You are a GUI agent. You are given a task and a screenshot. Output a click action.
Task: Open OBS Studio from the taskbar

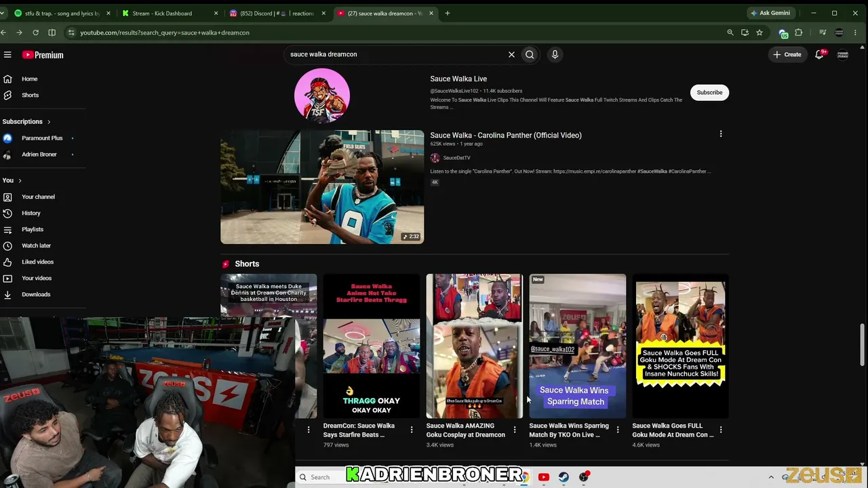pyautogui.click(x=585, y=477)
